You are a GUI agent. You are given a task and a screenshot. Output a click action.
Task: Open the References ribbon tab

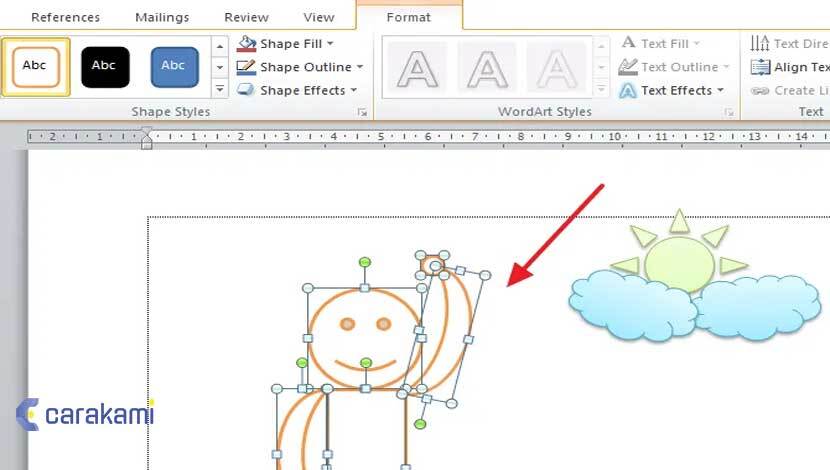[65, 17]
